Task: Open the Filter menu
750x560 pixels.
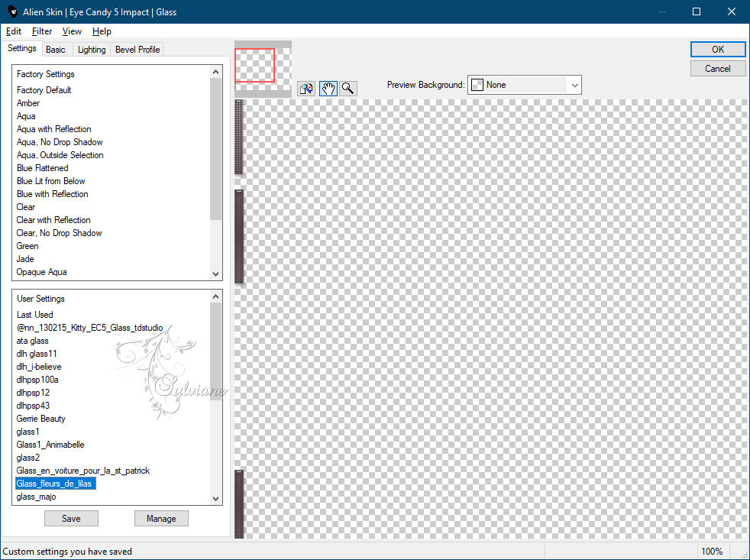Action: 42,31
